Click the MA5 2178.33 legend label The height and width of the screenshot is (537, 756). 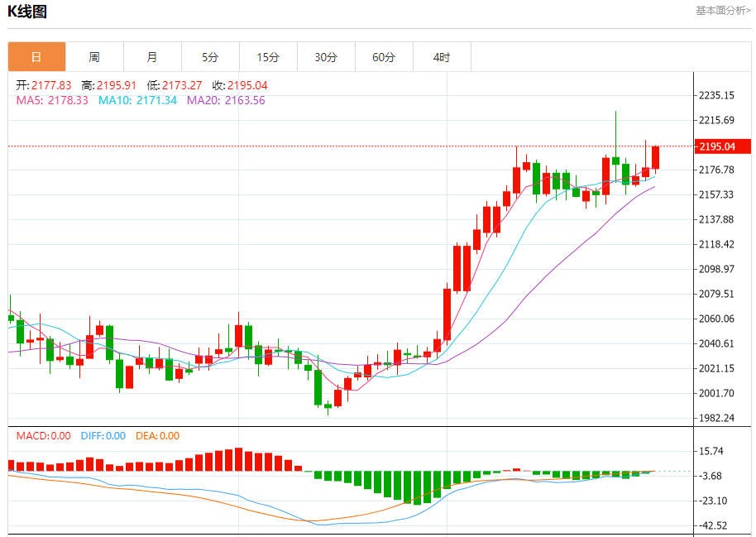pyautogui.click(x=52, y=100)
